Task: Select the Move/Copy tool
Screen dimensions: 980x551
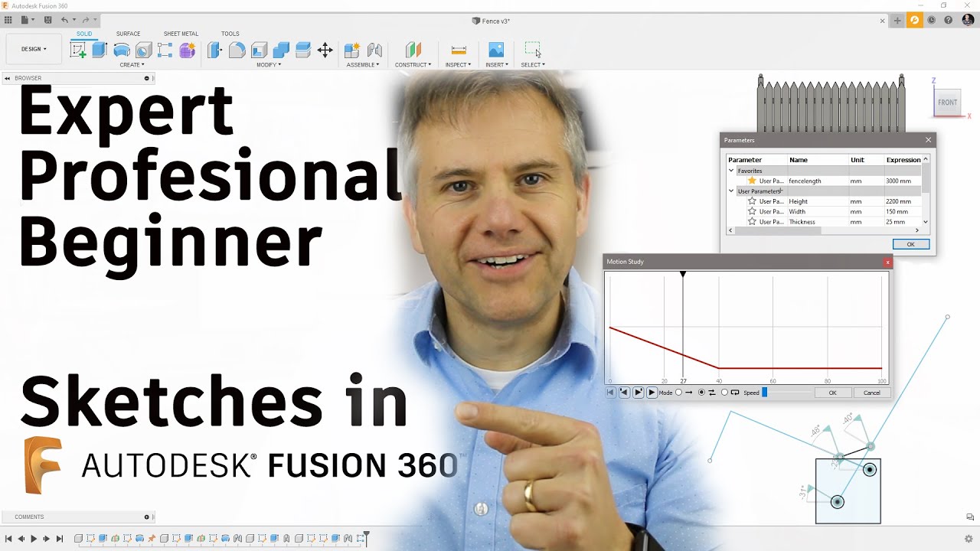Action: click(325, 51)
